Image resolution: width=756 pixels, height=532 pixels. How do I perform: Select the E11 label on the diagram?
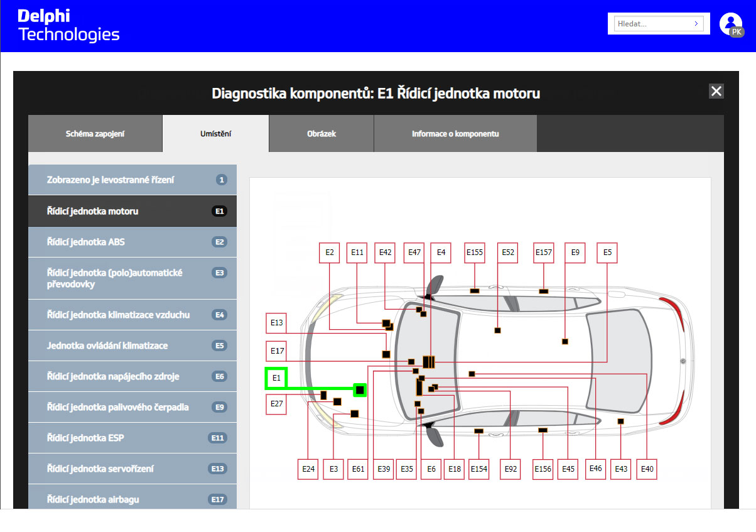[357, 252]
